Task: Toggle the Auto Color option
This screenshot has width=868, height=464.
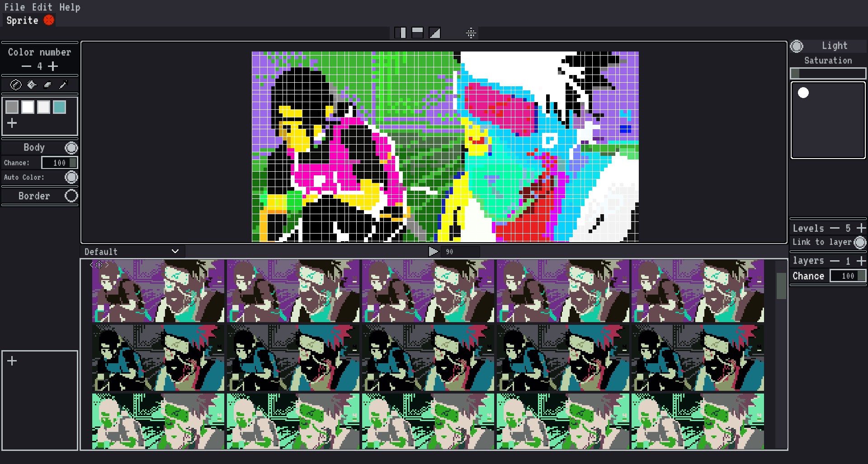Action: click(x=71, y=177)
